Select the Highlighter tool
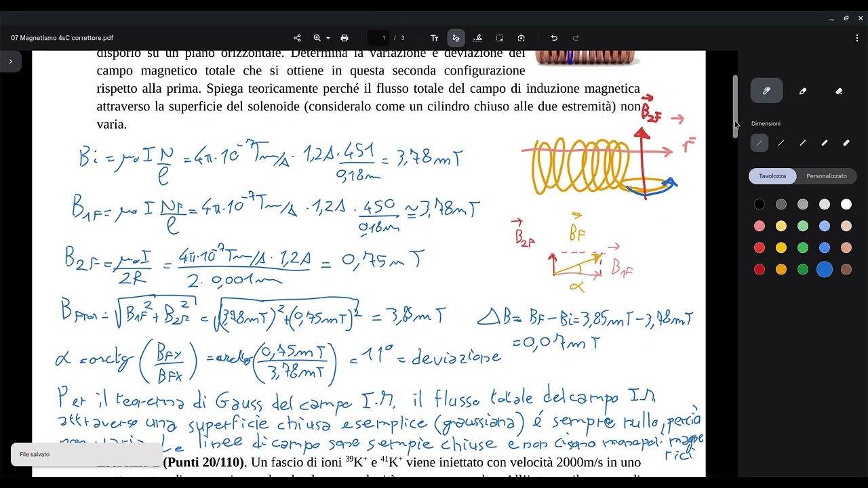Viewport: 868px width, 488px height. coord(803,91)
